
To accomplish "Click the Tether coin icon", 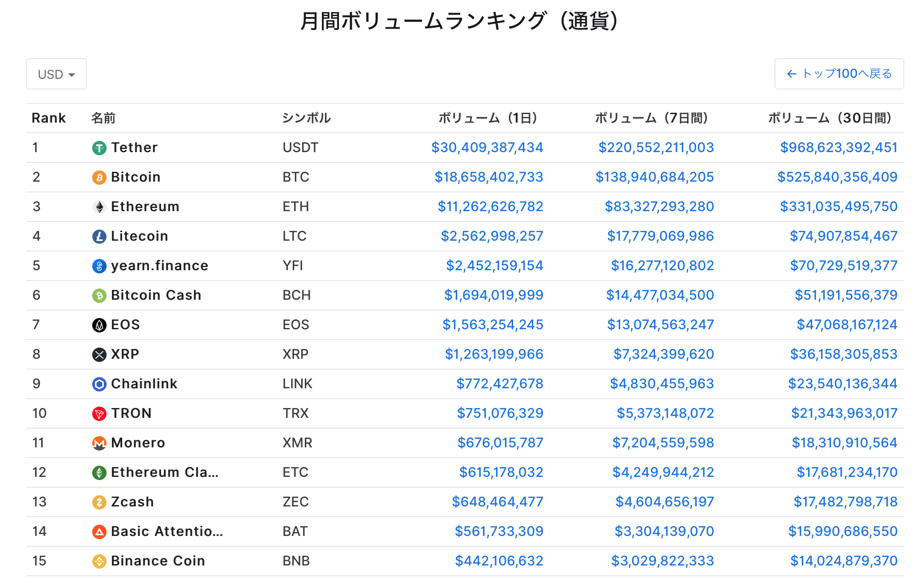I will (x=99, y=148).
